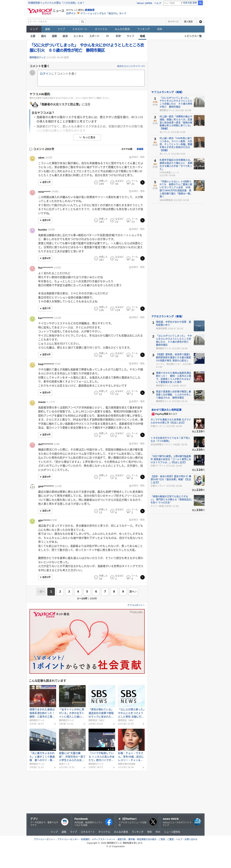Screen dimensions: 231x868
Task: Dismiss the 現場でまかれた液体は塩素系漂白剤 recommendation
Action: pos(55,724)
